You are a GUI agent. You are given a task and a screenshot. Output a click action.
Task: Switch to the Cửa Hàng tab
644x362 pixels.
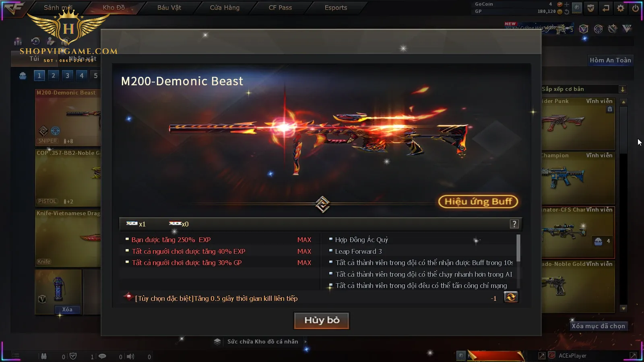point(225,8)
